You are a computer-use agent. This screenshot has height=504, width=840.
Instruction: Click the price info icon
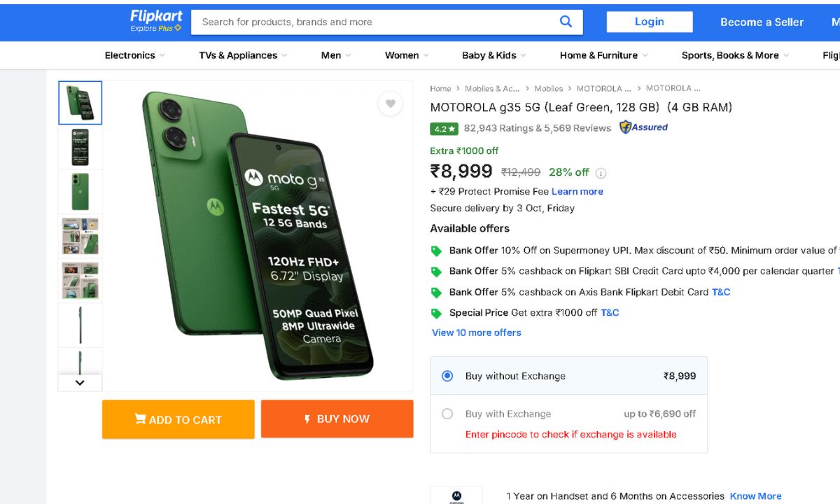(601, 173)
